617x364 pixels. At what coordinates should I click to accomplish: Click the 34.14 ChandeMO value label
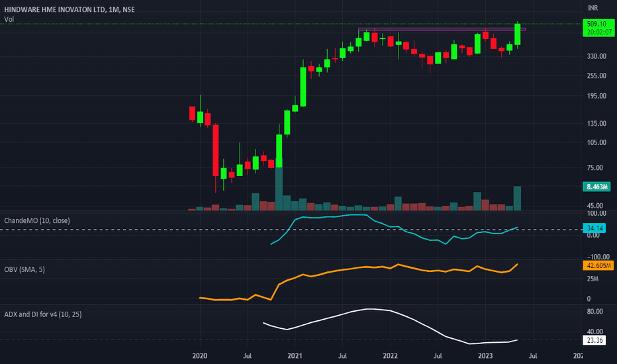pyautogui.click(x=594, y=228)
